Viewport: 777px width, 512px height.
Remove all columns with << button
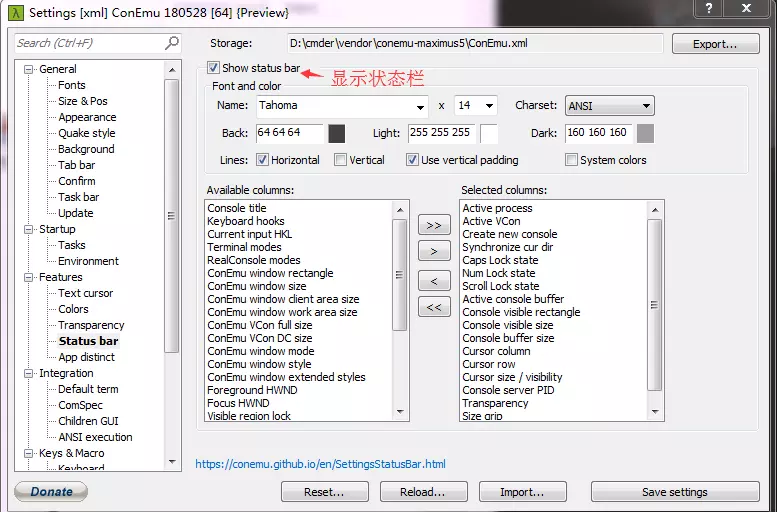pos(434,307)
